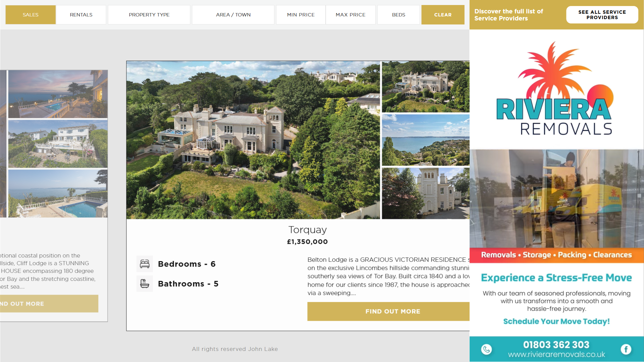
Task: Open the Facebook icon in the ad footer
Action: [x=626, y=349]
